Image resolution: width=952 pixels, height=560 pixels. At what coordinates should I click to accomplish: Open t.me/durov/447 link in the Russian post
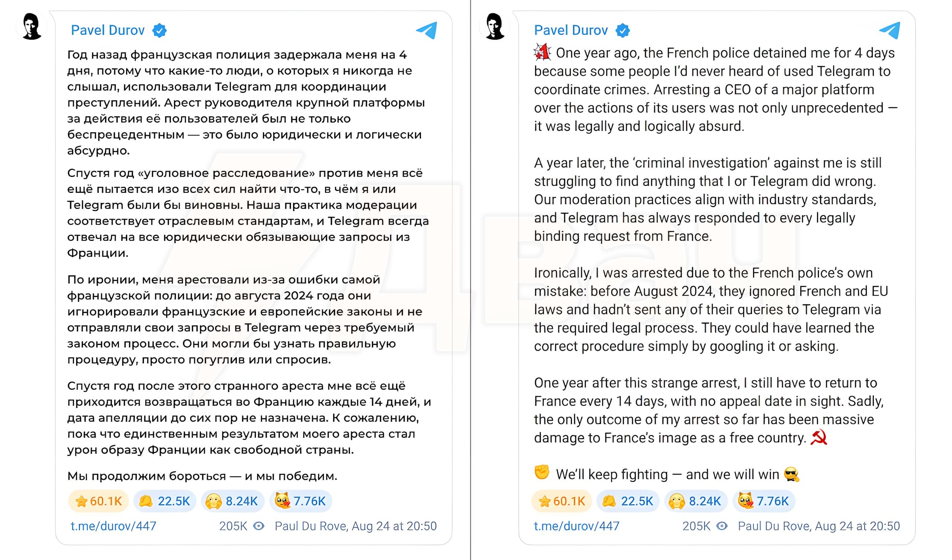pyautogui.click(x=113, y=526)
